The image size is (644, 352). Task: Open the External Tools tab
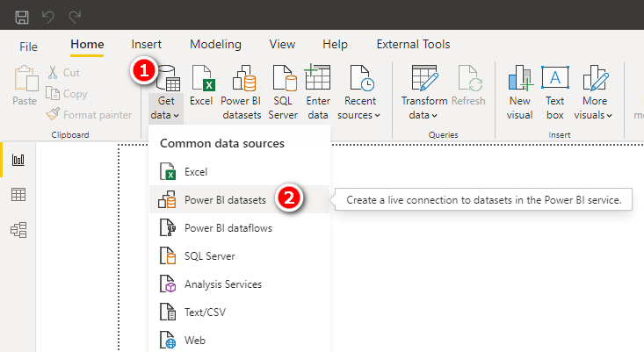pos(413,44)
